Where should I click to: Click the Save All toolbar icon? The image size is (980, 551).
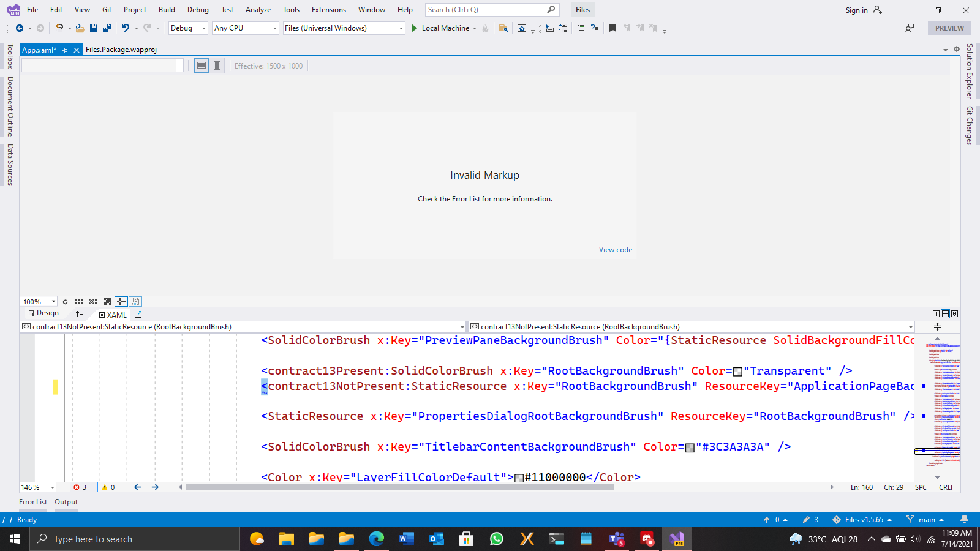[107, 28]
